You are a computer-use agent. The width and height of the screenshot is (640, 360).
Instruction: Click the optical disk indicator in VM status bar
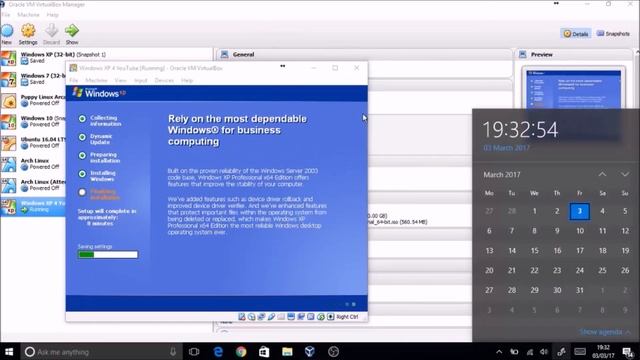pyautogui.click(x=251, y=317)
